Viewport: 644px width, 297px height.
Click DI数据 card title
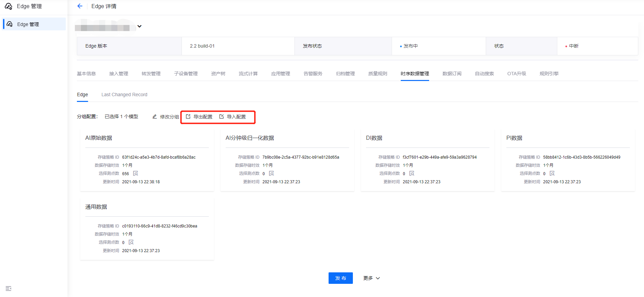pos(374,138)
